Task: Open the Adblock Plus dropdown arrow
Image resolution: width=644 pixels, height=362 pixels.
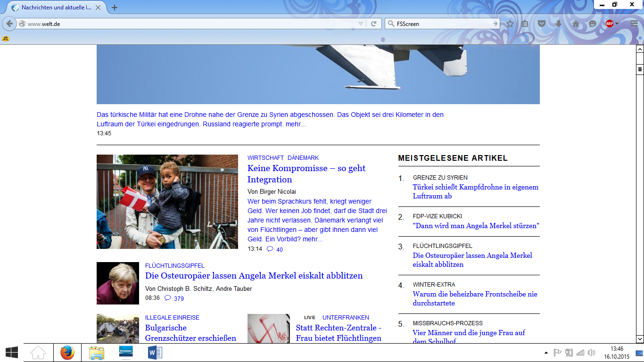Action: pos(617,24)
